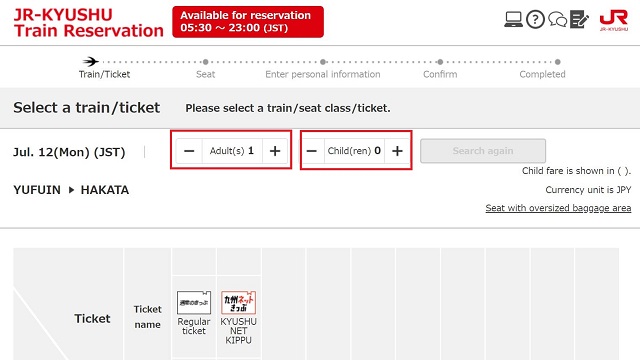Click the laptop computer icon in header
Screen dimensions: 640x360
point(513,19)
